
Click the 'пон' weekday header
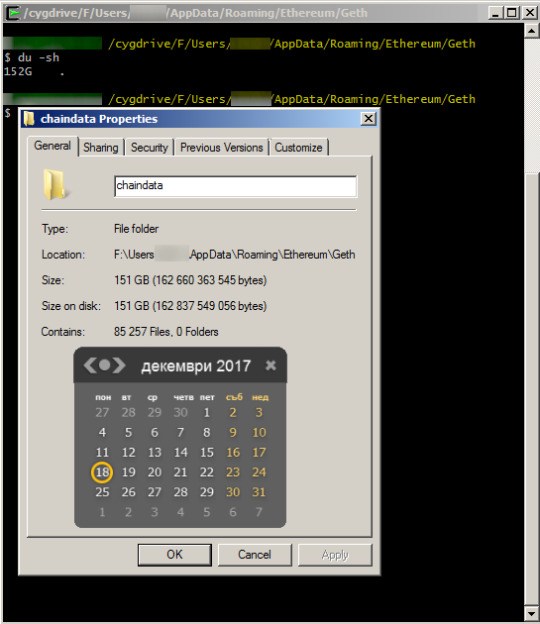point(103,397)
